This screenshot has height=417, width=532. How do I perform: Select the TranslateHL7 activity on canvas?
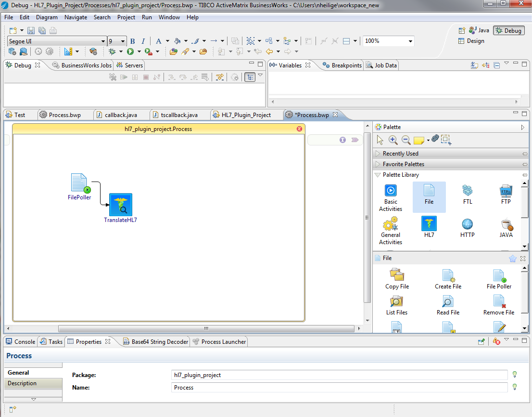coord(120,205)
